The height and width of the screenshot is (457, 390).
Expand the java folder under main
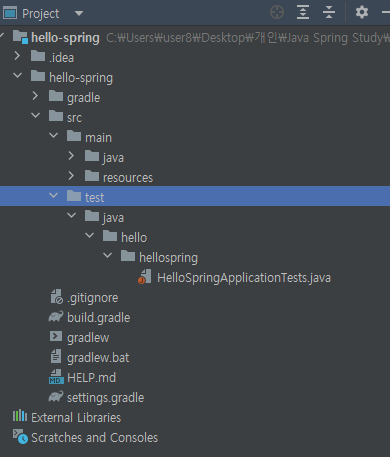pyautogui.click(x=71, y=156)
